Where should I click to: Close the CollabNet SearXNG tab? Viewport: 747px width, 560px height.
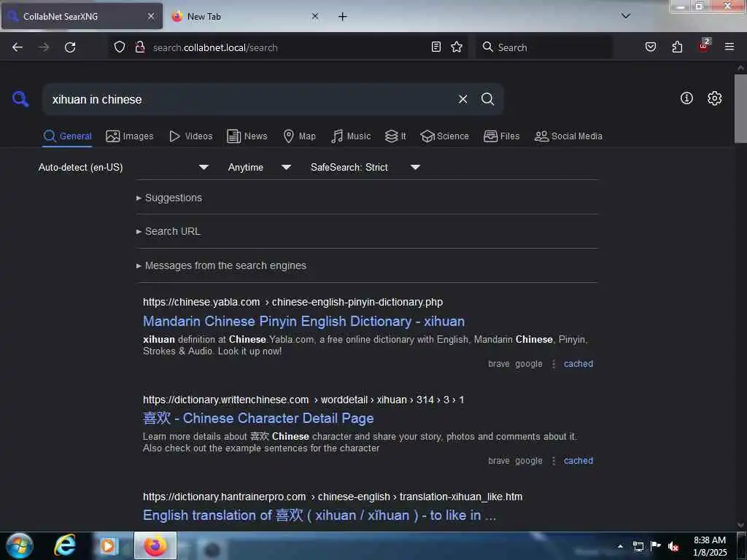150,16
